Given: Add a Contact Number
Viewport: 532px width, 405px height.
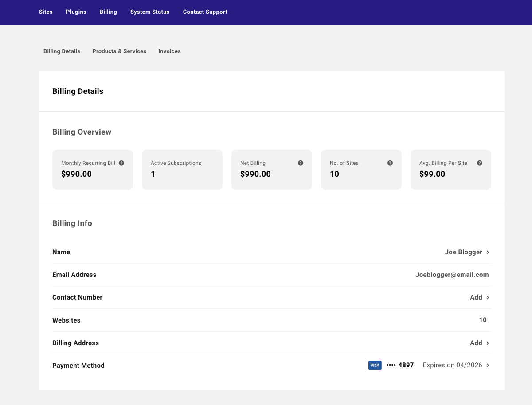Looking at the screenshot, I should click(476, 297).
